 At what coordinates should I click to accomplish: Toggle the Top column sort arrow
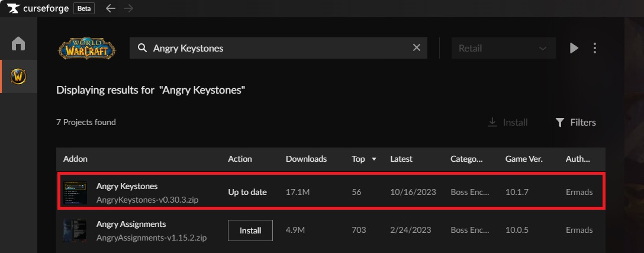point(373,159)
